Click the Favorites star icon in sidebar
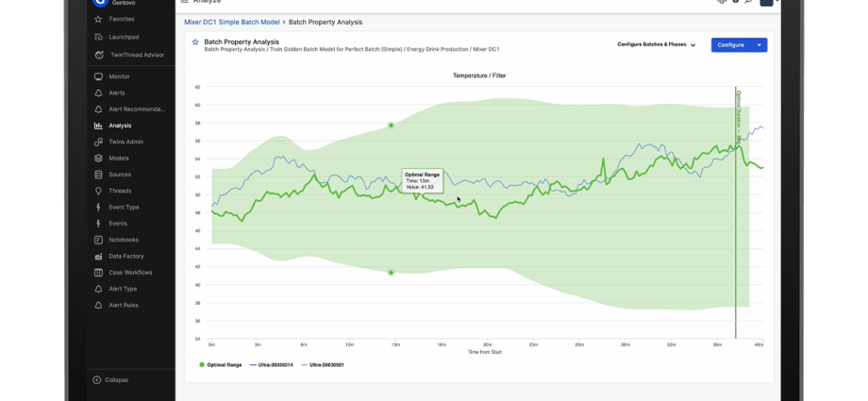Screen dimensions: 868x401 99,19
